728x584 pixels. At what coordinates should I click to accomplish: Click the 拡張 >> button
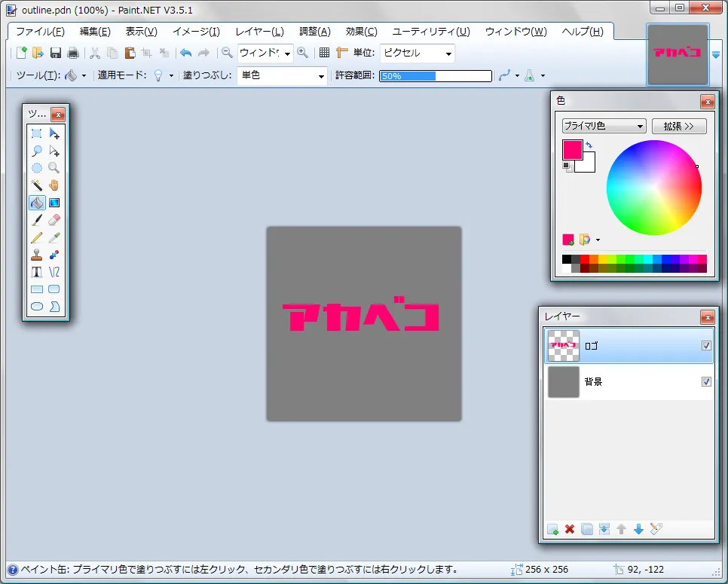point(679,126)
